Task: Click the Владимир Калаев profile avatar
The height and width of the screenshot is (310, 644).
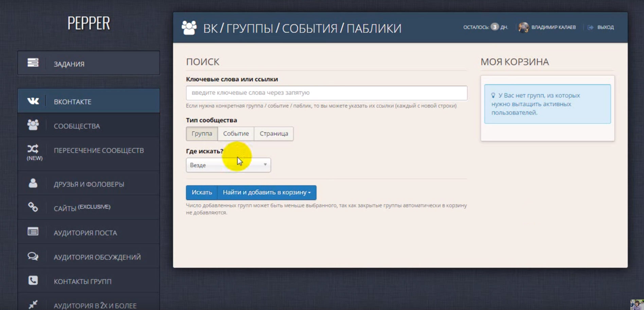Action: tap(523, 27)
